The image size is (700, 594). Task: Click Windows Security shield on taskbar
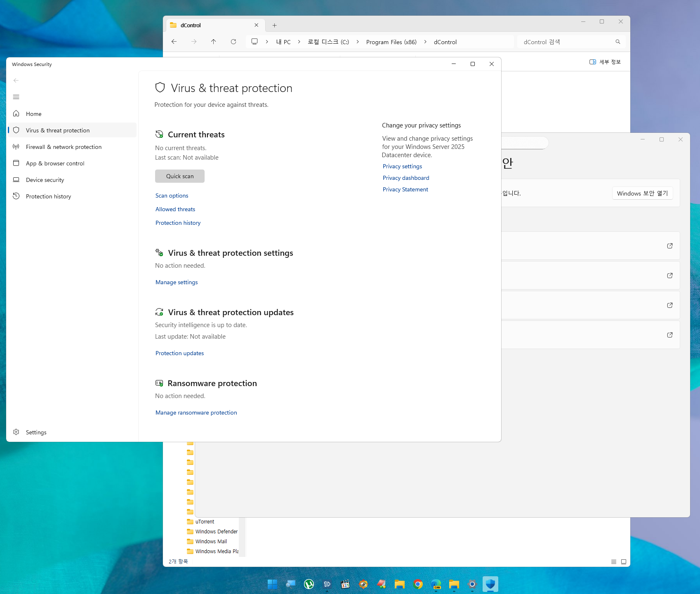point(490,584)
